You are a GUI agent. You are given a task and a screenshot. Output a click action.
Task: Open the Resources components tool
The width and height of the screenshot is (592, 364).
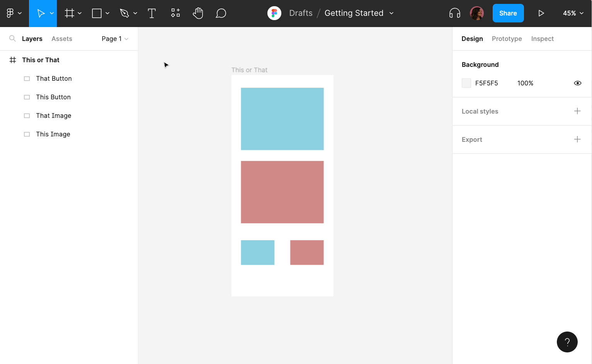tap(175, 13)
